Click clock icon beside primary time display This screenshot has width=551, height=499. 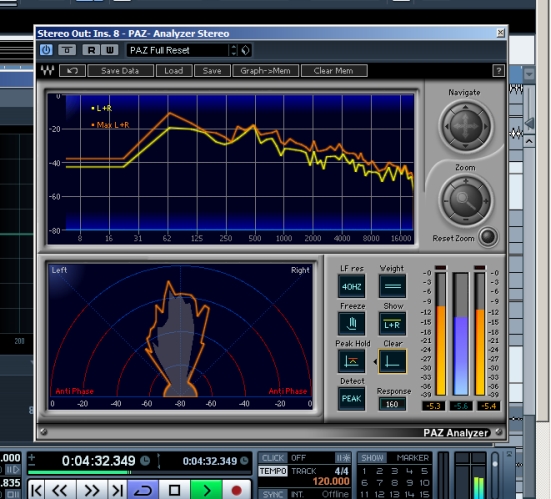pos(145,461)
